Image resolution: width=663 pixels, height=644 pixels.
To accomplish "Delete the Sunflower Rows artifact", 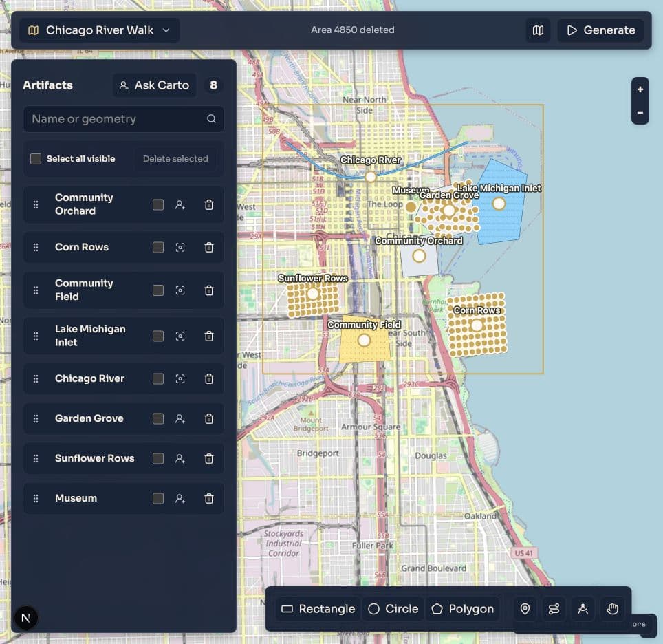I will [x=209, y=458].
